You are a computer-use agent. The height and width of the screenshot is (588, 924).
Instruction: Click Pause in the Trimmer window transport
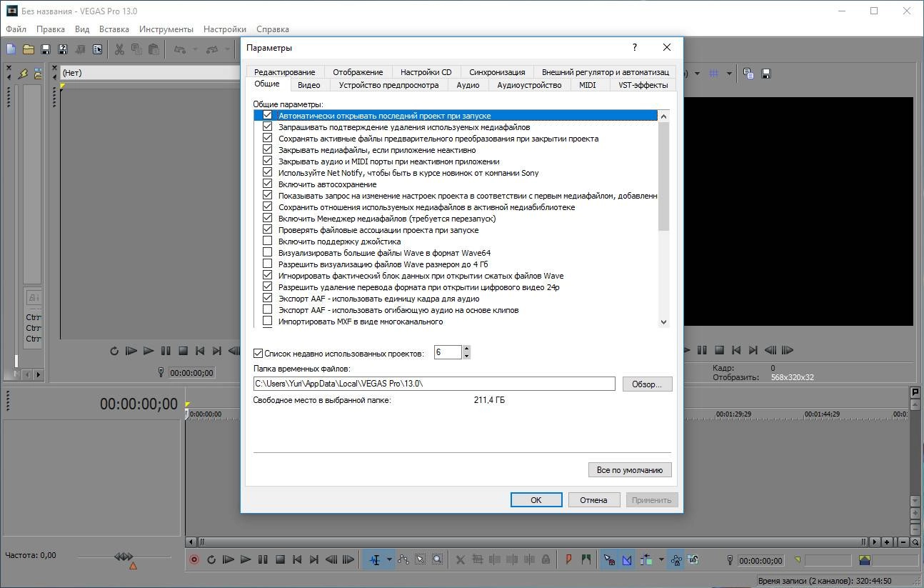(x=166, y=351)
